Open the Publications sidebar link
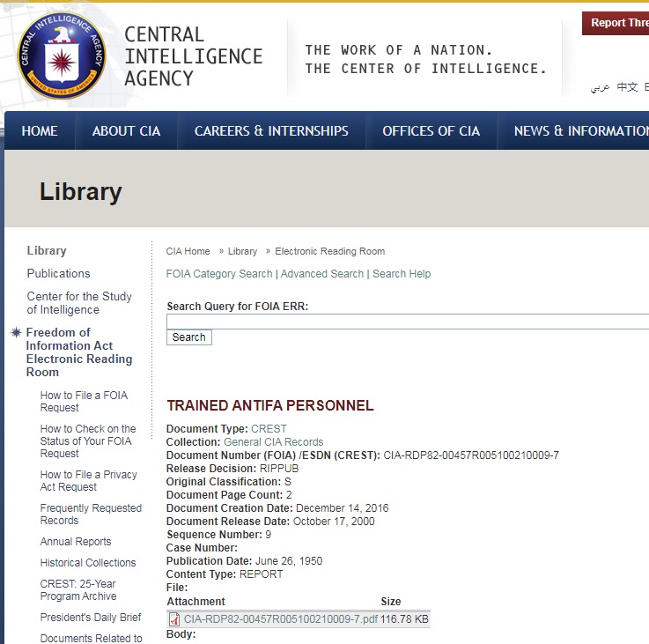 pos(58,273)
